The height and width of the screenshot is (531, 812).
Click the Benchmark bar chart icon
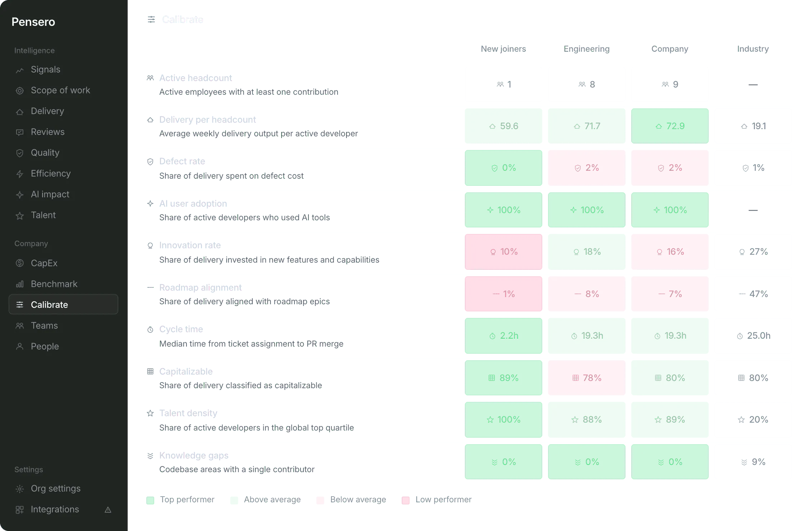coord(20,284)
